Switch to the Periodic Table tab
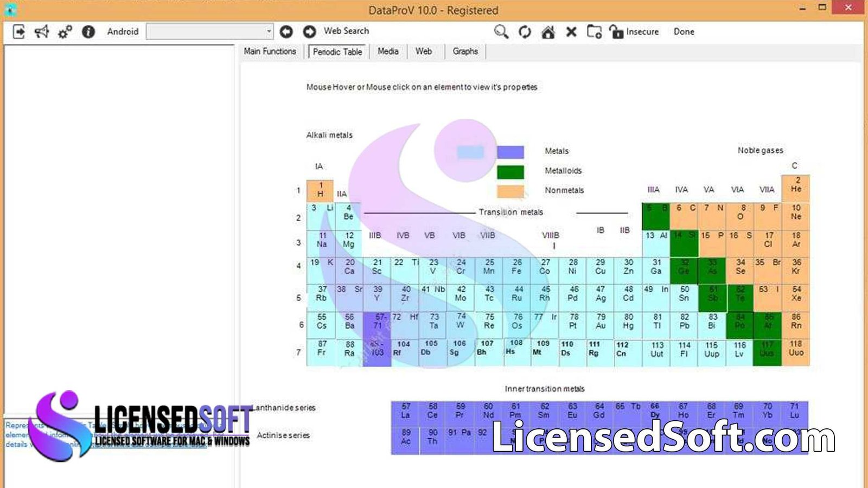The width and height of the screenshot is (868, 488). coord(337,52)
